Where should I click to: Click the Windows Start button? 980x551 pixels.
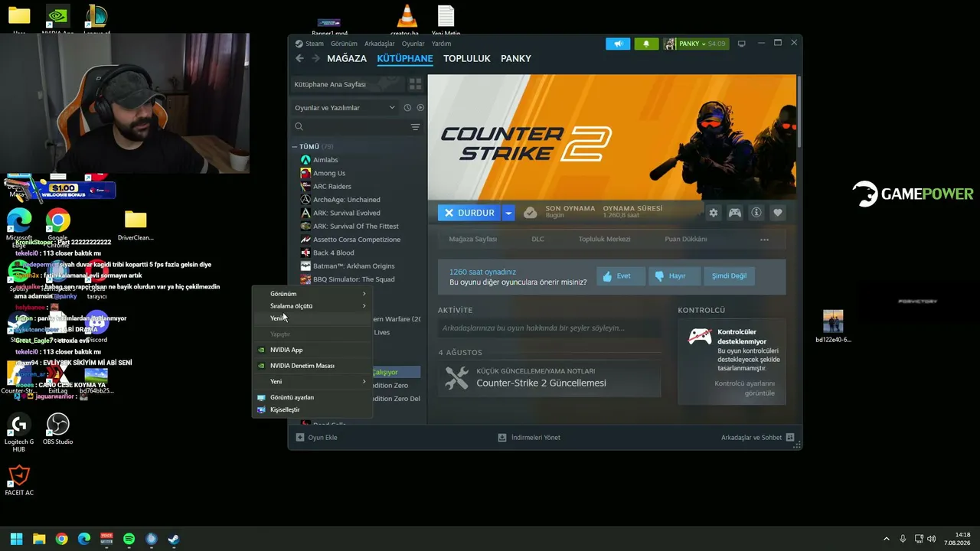(x=16, y=539)
